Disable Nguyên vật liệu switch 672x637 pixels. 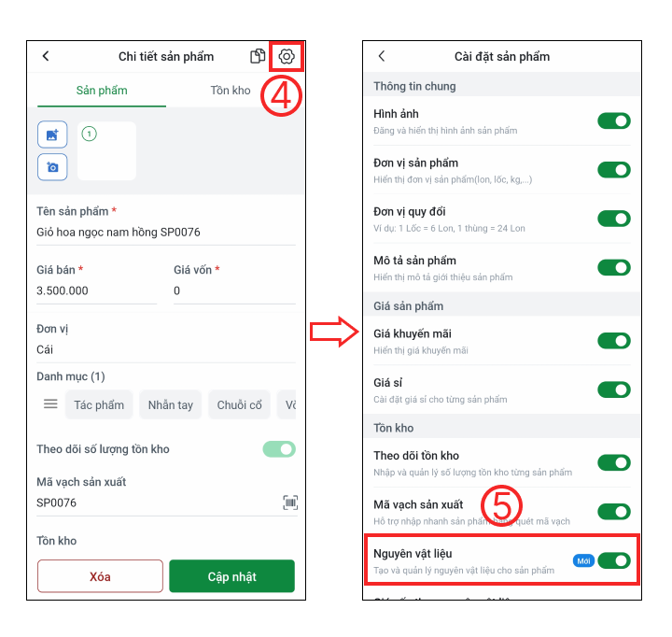(x=614, y=560)
